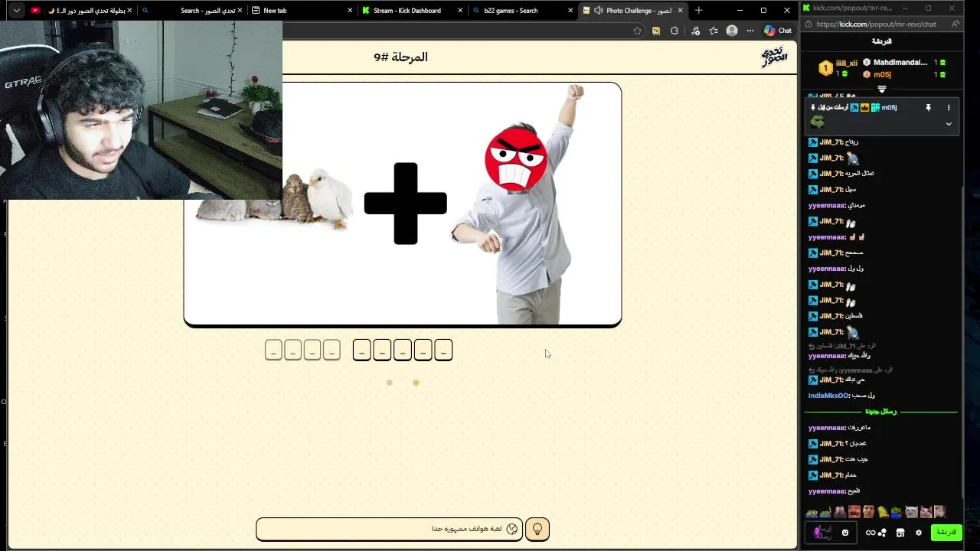This screenshot has height=551, width=980.
Task: Insert the yellow SpongeBob emote
Action: [883, 512]
